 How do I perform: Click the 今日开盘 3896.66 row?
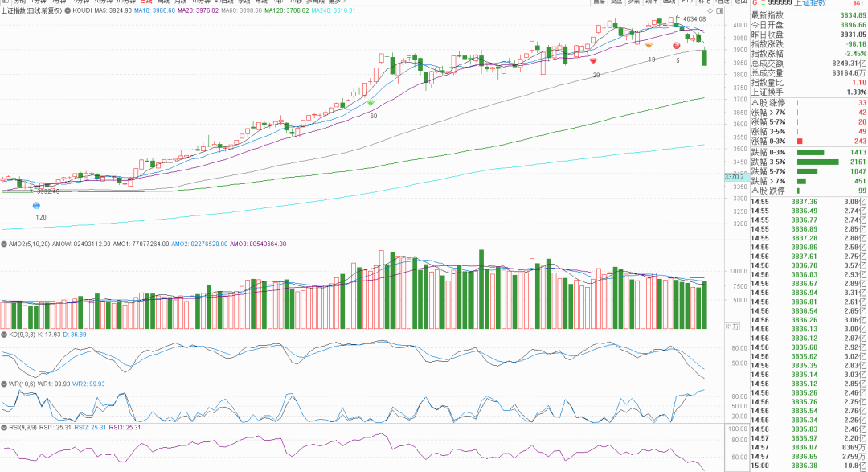pyautogui.click(x=809, y=25)
